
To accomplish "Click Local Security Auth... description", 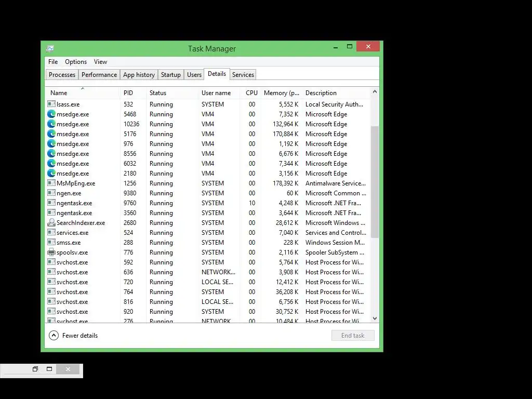I will [x=334, y=104].
